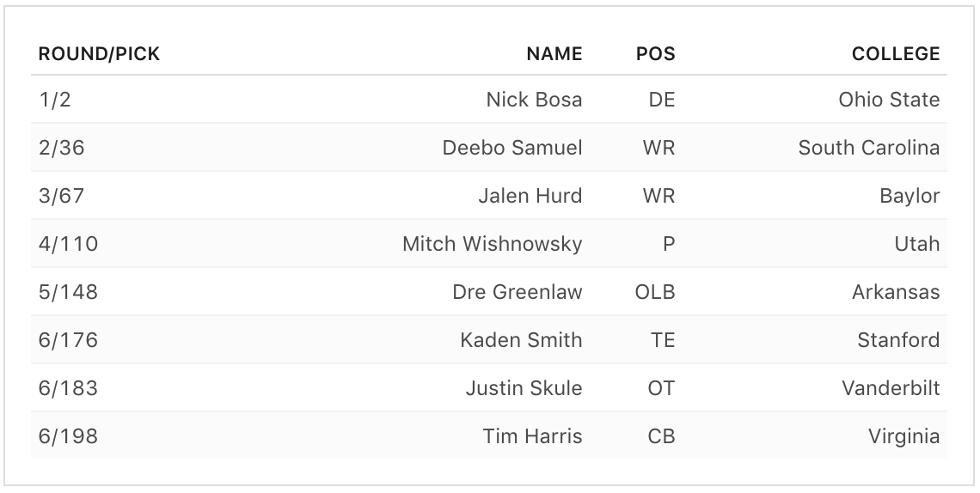Click the NAME column header
The width and height of the screenshot is (980, 493).
click(x=554, y=54)
